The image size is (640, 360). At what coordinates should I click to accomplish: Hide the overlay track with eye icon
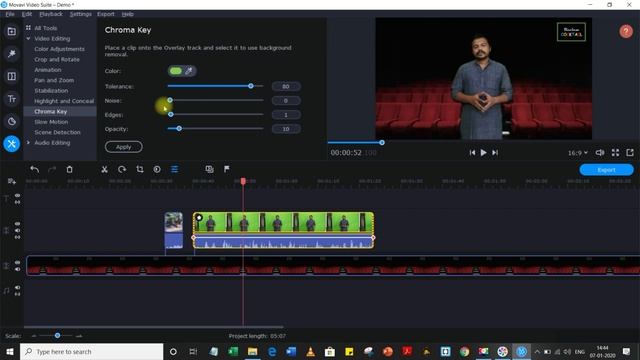pyautogui.click(x=18, y=224)
